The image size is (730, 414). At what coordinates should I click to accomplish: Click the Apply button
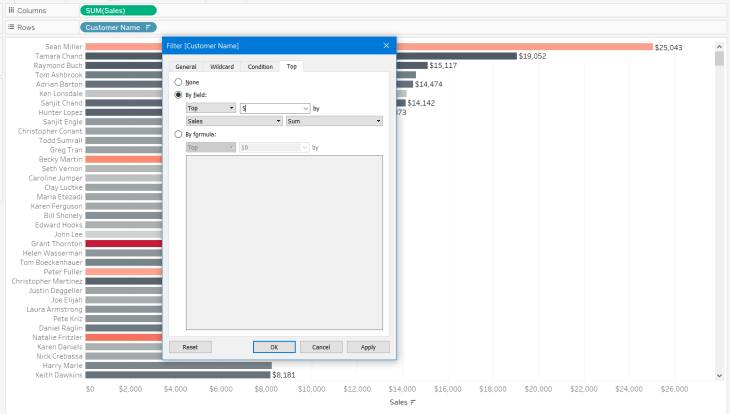coord(368,347)
